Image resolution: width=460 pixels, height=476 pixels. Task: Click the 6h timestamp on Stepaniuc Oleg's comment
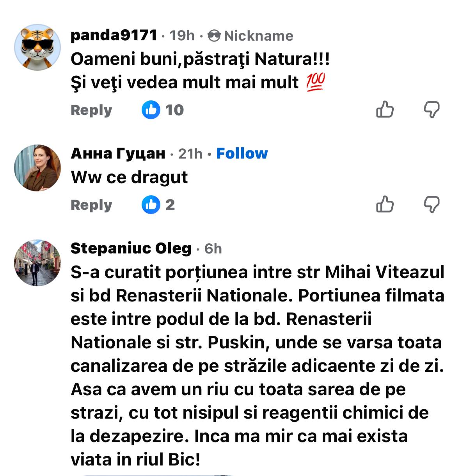213,249
